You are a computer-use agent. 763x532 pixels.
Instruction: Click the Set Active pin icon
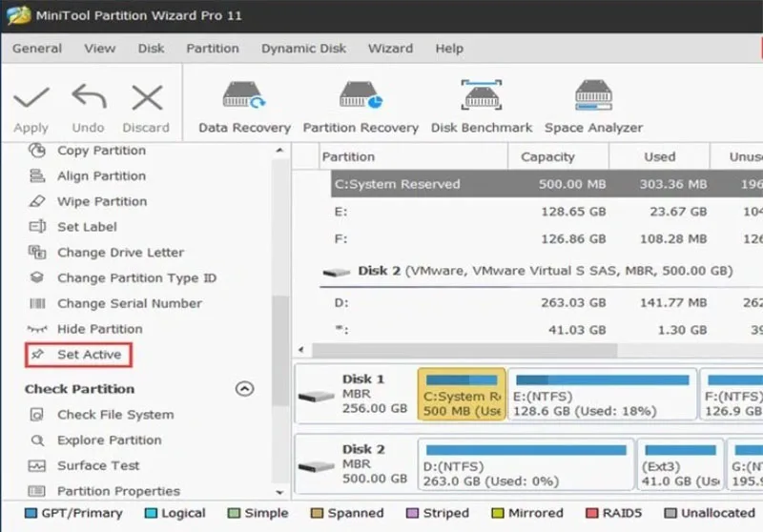tap(37, 355)
